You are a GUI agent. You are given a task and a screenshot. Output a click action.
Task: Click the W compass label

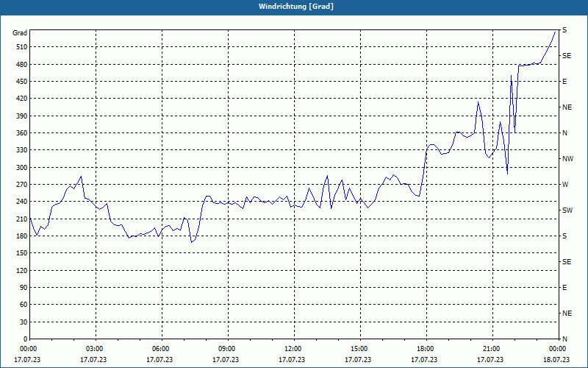tap(565, 185)
